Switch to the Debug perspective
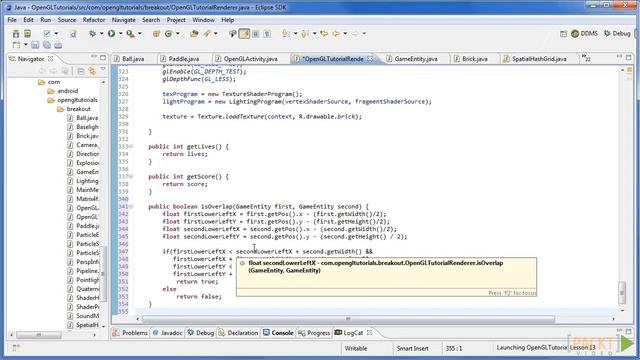640x360 pixels. point(617,34)
